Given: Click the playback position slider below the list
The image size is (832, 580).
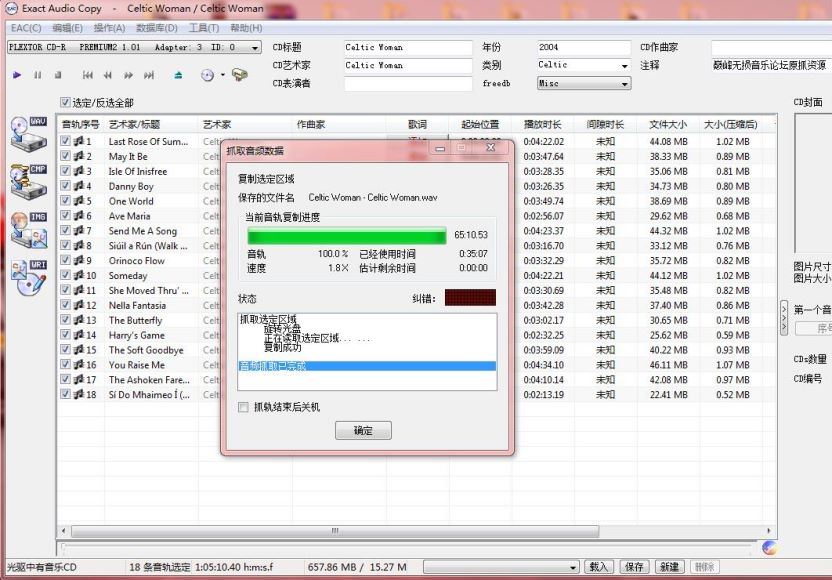Looking at the screenshot, I should [406, 546].
